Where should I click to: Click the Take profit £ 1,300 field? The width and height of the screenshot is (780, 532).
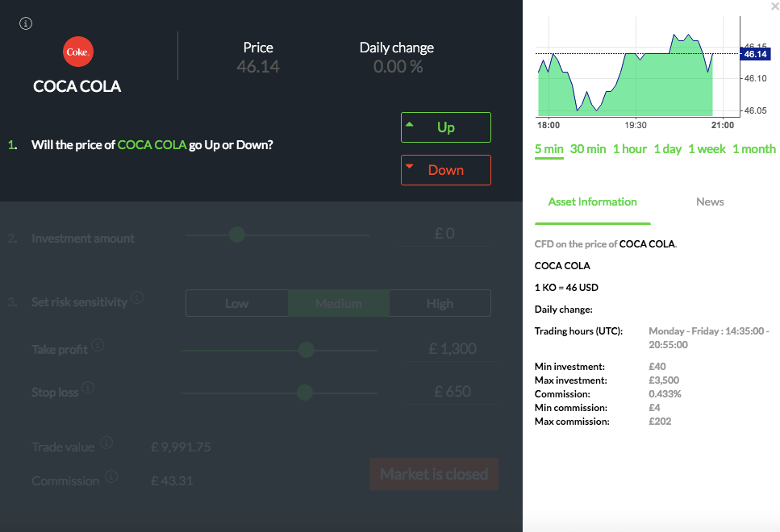[x=453, y=349]
